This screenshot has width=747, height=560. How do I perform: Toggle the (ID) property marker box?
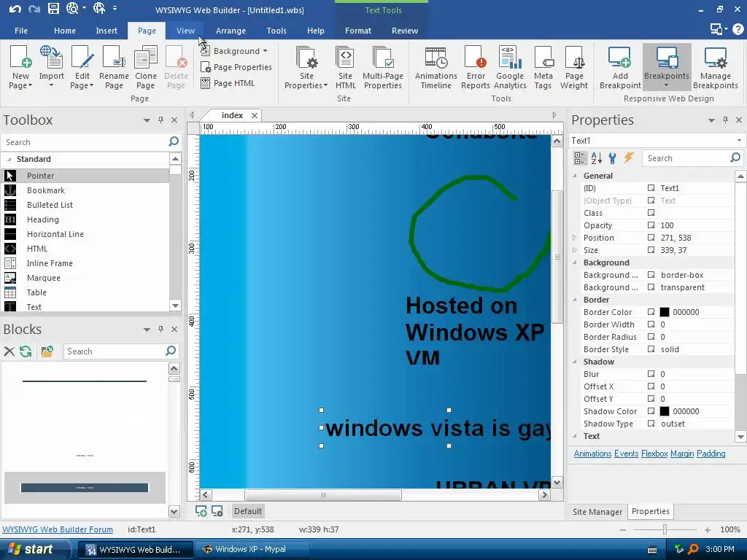(651, 188)
